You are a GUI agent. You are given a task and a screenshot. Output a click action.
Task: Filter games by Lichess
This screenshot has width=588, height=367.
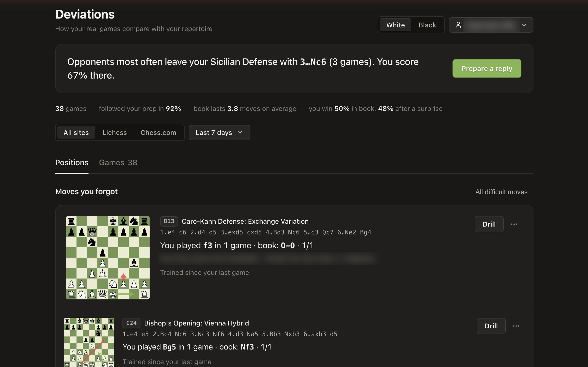[x=114, y=133]
